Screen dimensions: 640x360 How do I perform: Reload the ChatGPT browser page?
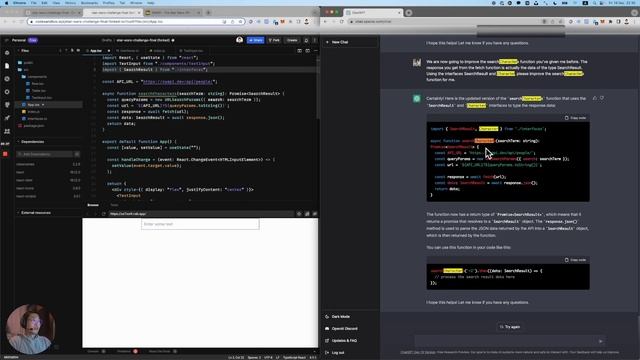[342, 21]
